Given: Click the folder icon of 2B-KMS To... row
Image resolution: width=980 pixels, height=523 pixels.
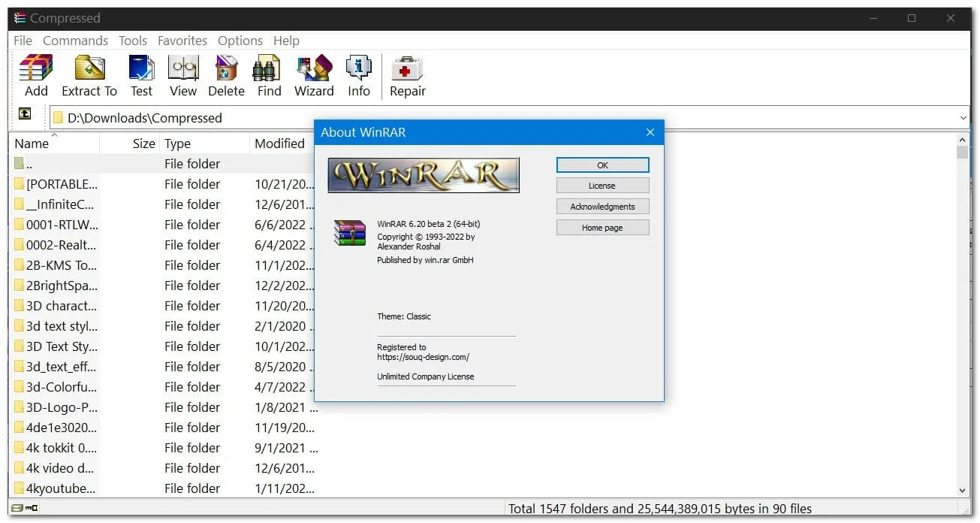Looking at the screenshot, I should click(x=19, y=265).
